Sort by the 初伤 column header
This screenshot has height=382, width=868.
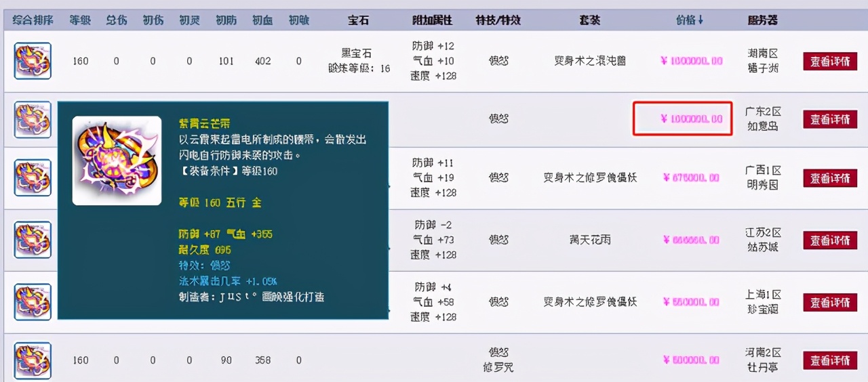coord(153,20)
